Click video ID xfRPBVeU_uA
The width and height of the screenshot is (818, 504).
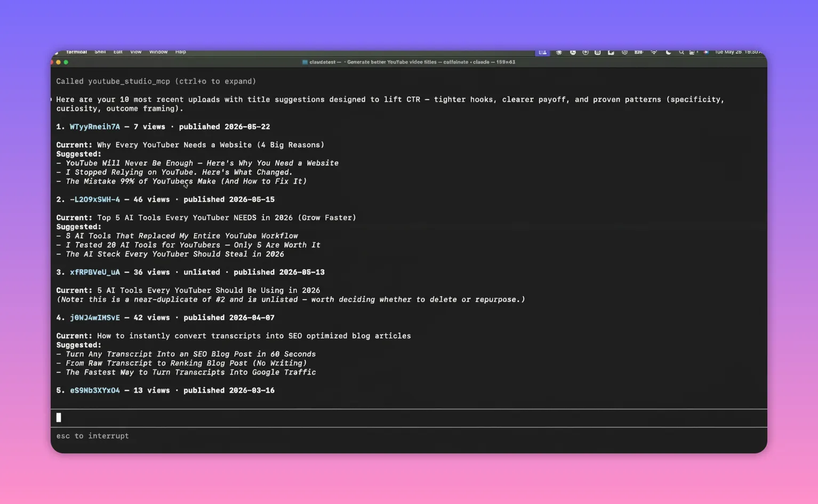coord(95,272)
